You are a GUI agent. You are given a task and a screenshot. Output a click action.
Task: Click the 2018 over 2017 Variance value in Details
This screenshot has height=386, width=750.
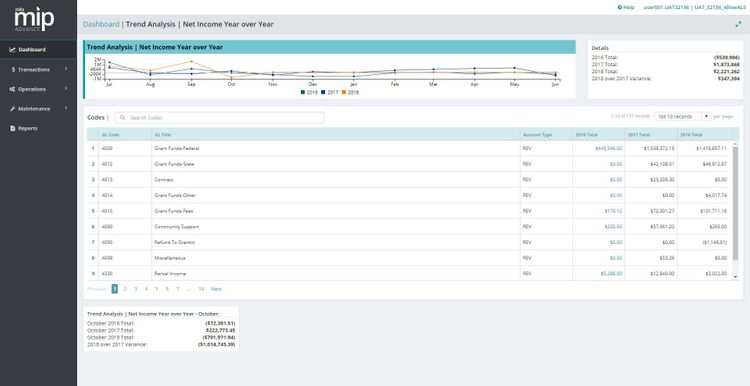coord(728,78)
